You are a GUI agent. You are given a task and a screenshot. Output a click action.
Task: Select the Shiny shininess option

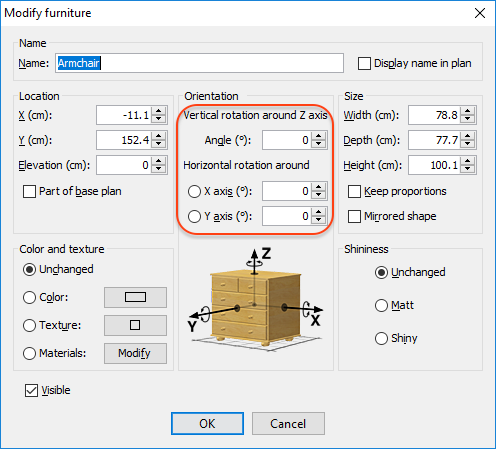click(381, 338)
